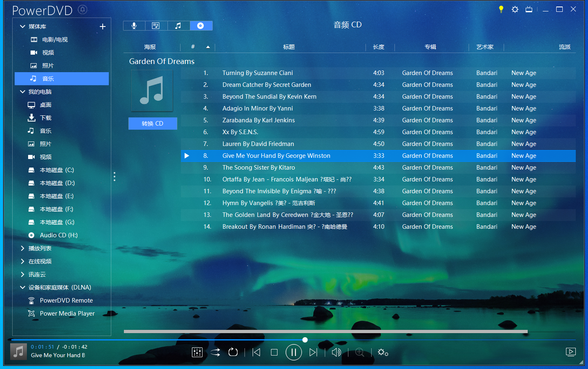Select the CD disc view tab
Viewport: 588px width, 369px height.
201,26
